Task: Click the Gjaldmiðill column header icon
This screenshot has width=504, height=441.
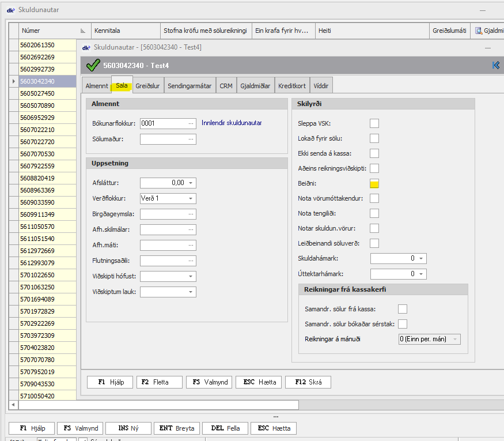Action: point(478,31)
